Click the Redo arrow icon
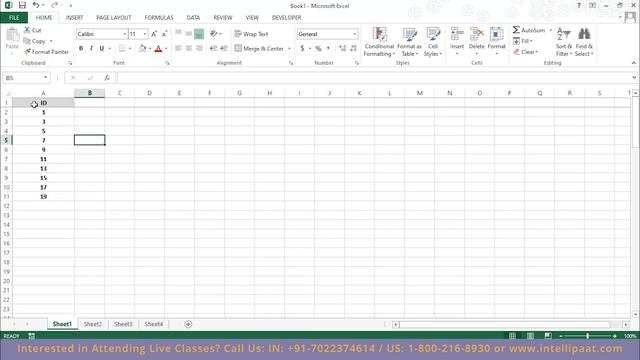The width and height of the screenshot is (640, 360). click(54, 5)
